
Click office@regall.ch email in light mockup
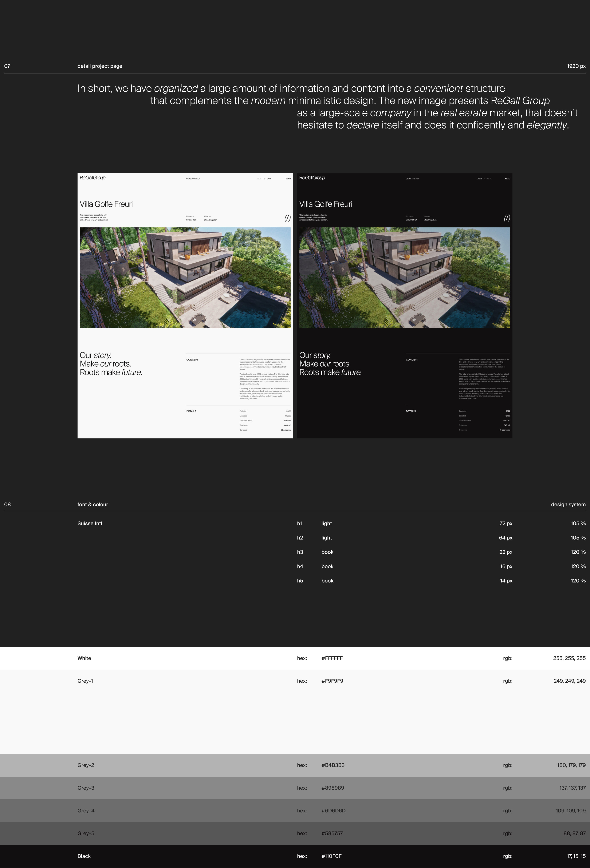[210, 220]
